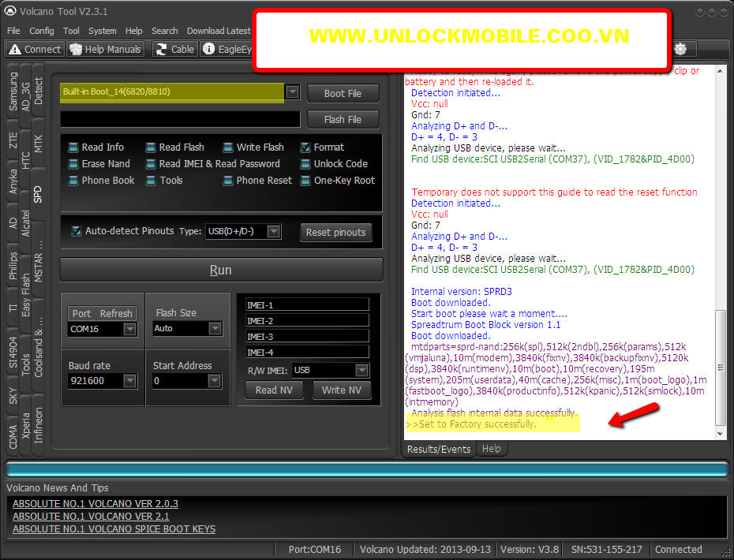Image resolution: width=734 pixels, height=560 pixels.
Task: Click the EagleEye info icon
Action: (209, 49)
